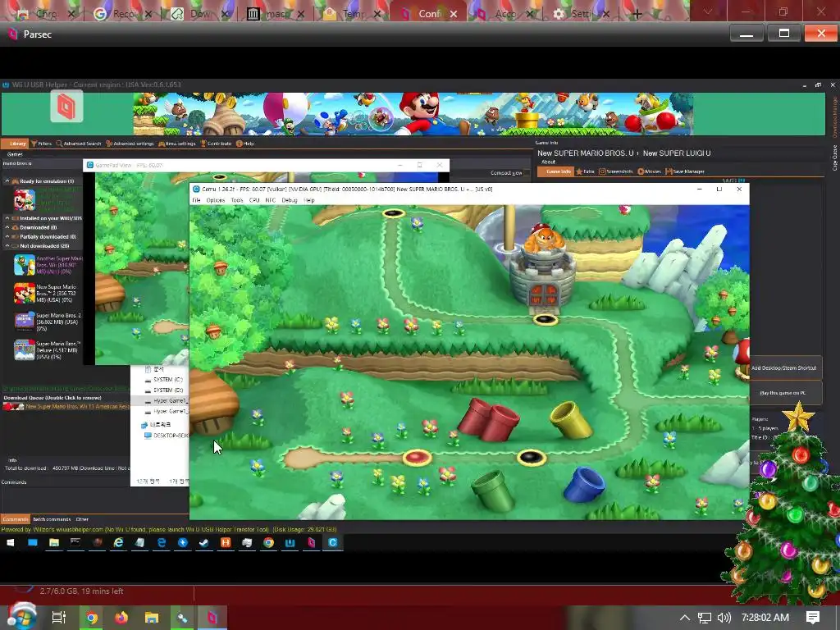
Task: Open the Movies tab
Action: [x=650, y=171]
